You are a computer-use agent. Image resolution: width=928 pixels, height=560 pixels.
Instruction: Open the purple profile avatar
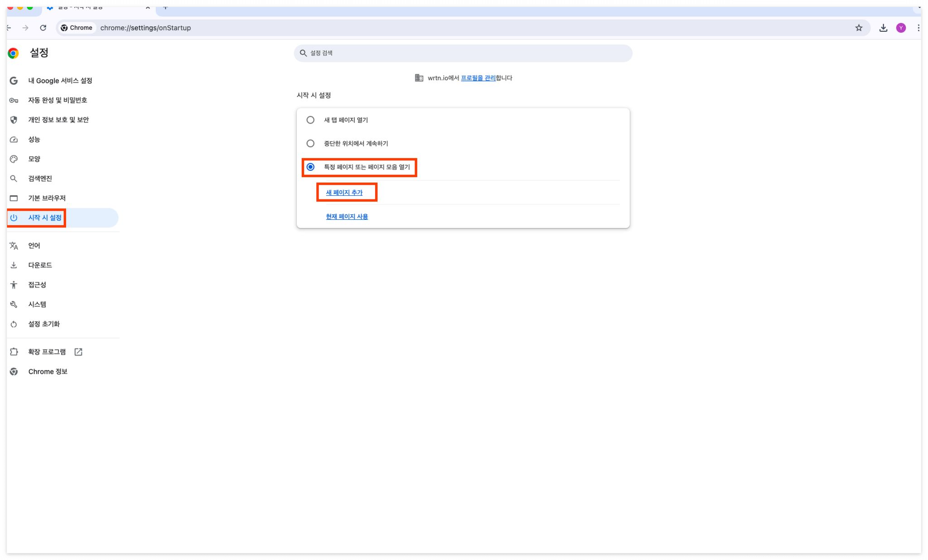coord(901,28)
